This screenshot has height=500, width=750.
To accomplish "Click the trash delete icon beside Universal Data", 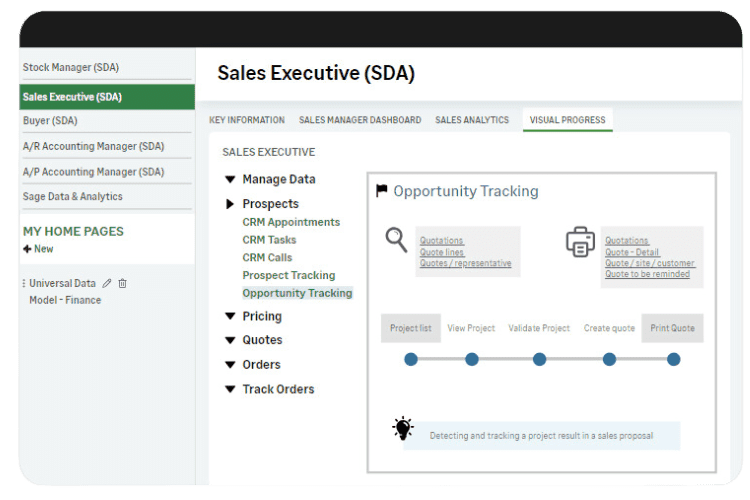I will coord(122,284).
